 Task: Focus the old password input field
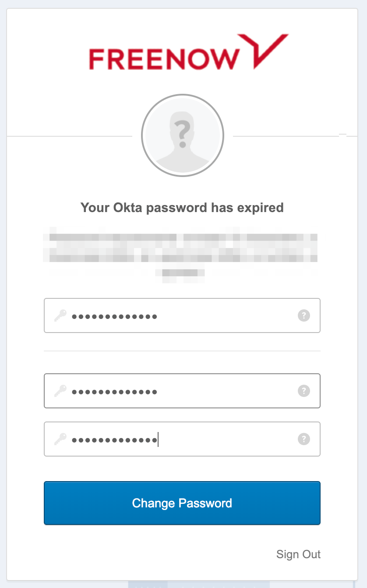click(182, 315)
